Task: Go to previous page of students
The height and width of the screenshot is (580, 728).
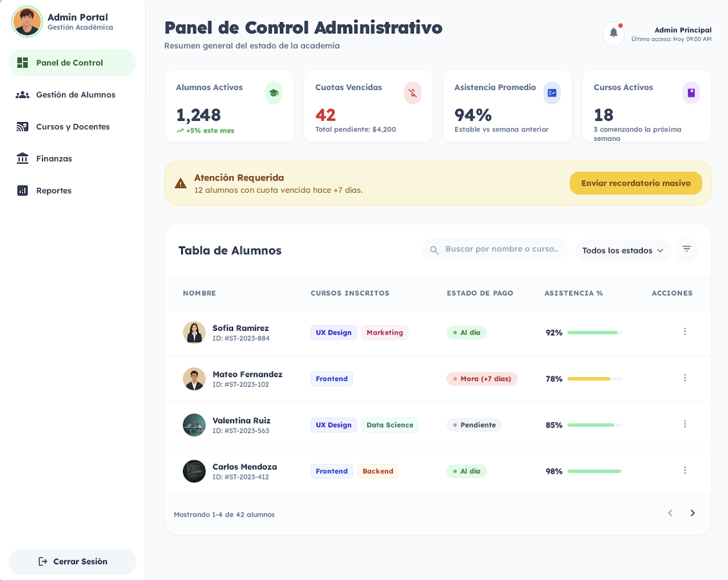Action: (670, 513)
